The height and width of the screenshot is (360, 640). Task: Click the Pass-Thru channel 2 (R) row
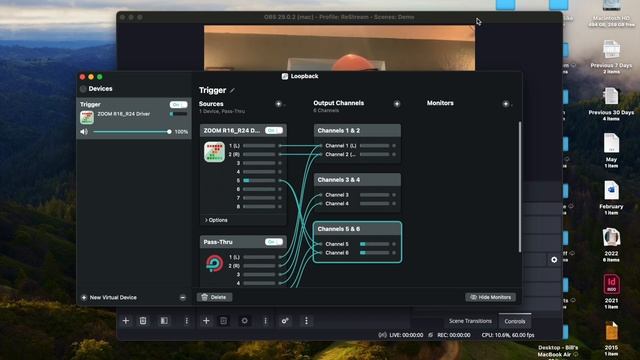[255, 266]
